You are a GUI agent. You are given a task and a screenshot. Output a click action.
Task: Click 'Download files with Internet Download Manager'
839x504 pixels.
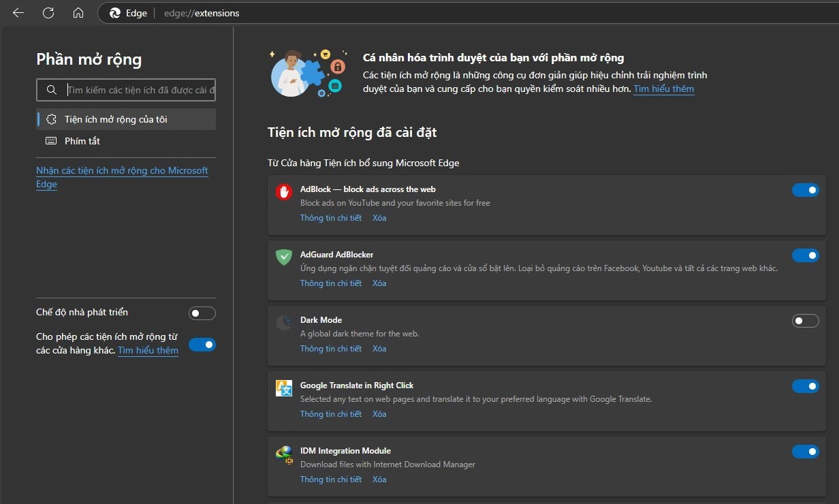click(x=387, y=464)
